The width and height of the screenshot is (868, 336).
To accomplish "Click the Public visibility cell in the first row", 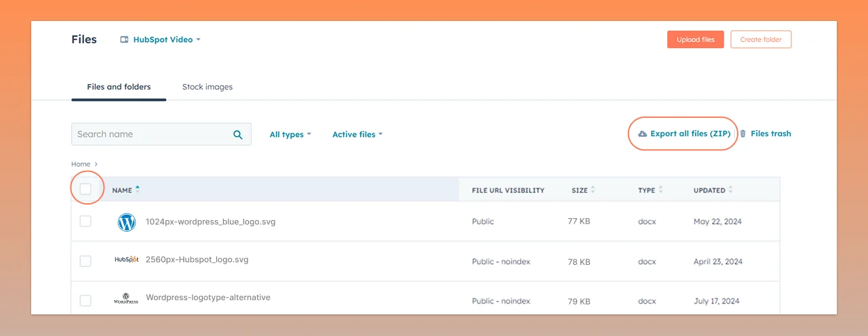I will [x=483, y=222].
